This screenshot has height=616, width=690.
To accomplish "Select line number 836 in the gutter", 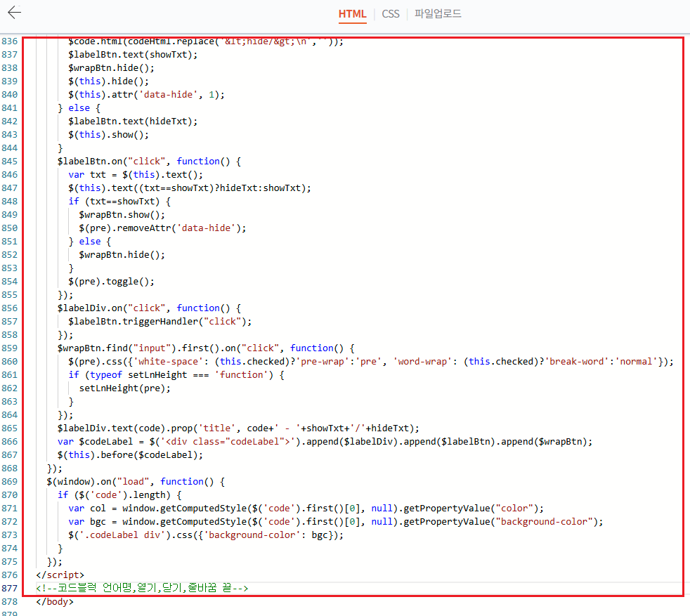I will pyautogui.click(x=9, y=41).
